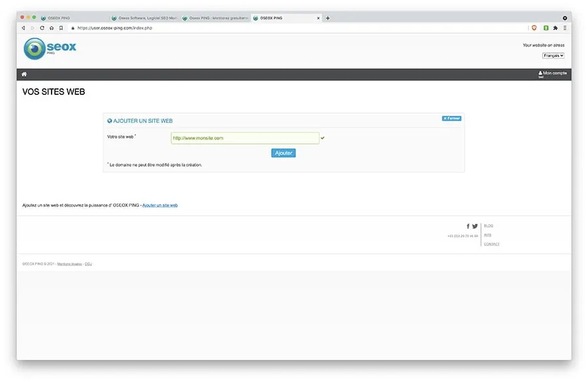Reload the current page

[x=42, y=27]
